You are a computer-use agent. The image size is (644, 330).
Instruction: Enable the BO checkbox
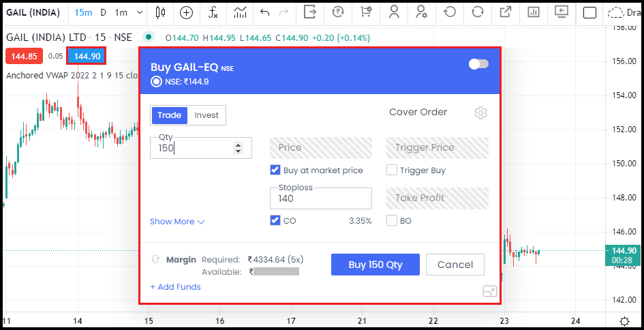(x=392, y=221)
